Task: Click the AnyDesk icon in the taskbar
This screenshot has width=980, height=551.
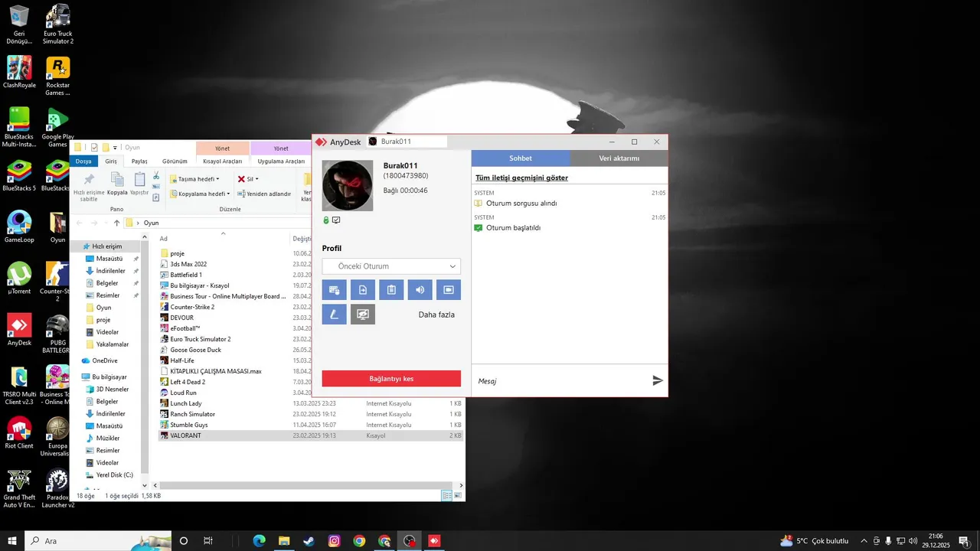Action: click(435, 541)
